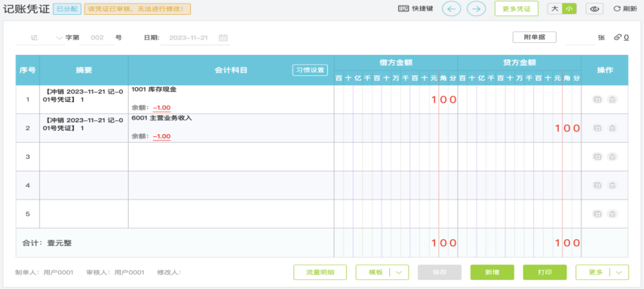
Task: Switch font size to 大
Action: (x=555, y=9)
